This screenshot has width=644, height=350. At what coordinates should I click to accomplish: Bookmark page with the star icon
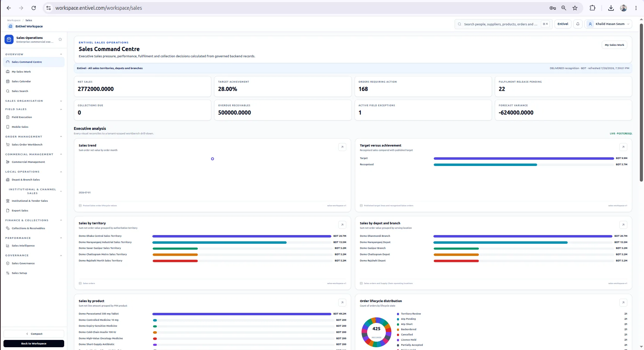pyautogui.click(x=575, y=8)
